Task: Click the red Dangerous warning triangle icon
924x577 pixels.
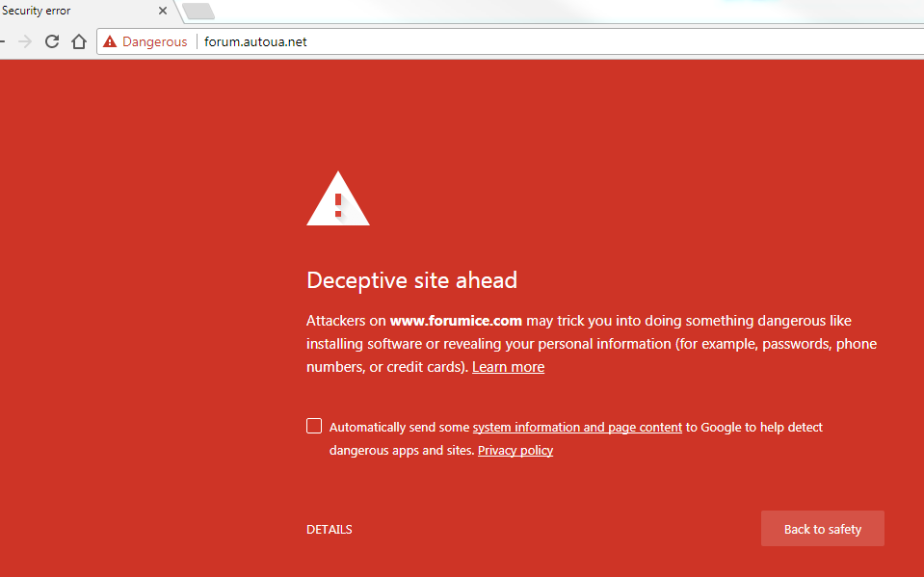Action: (110, 41)
